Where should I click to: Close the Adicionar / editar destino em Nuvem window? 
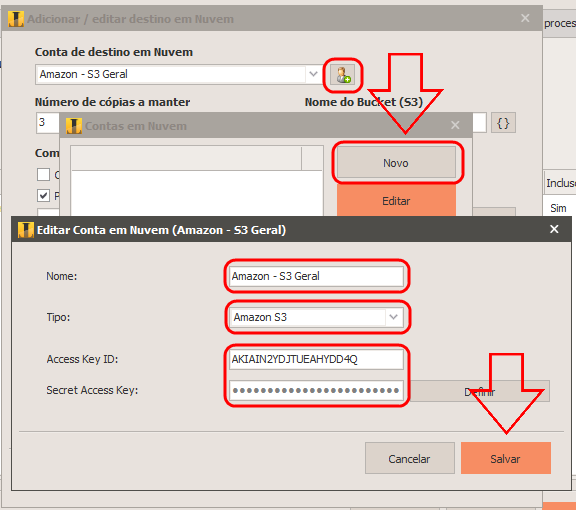pos(525,18)
